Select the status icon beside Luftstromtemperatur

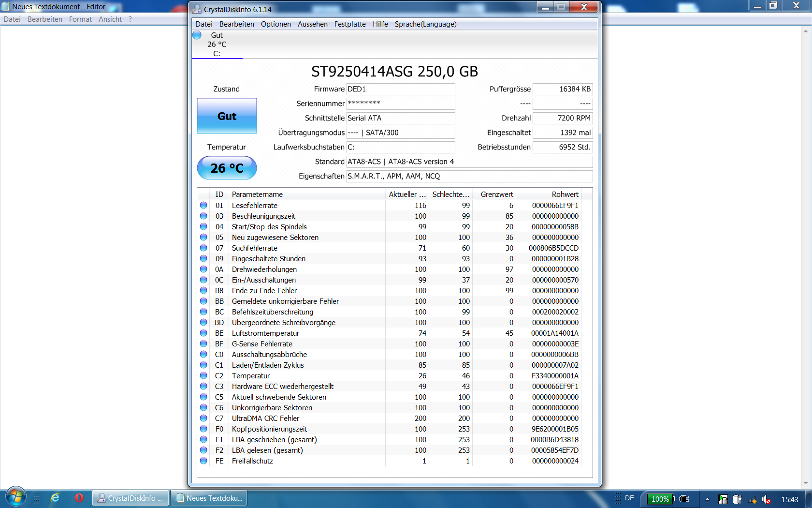point(203,333)
